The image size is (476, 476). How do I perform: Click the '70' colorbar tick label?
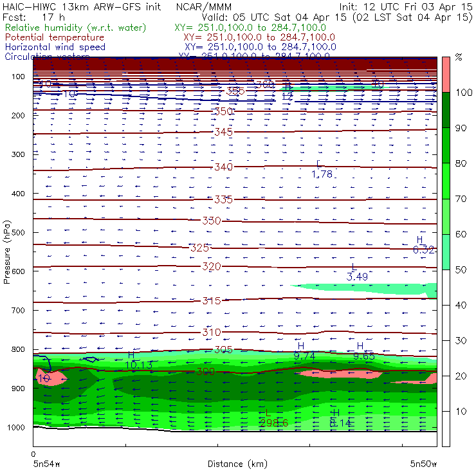pyautogui.click(x=461, y=199)
